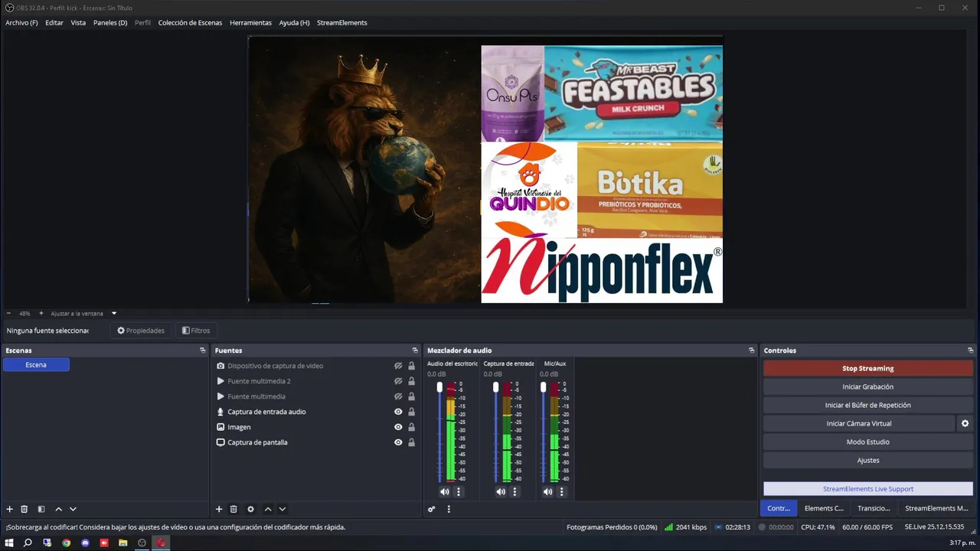The width and height of the screenshot is (980, 551).
Task: Unlock the Imagen source
Action: [411, 427]
